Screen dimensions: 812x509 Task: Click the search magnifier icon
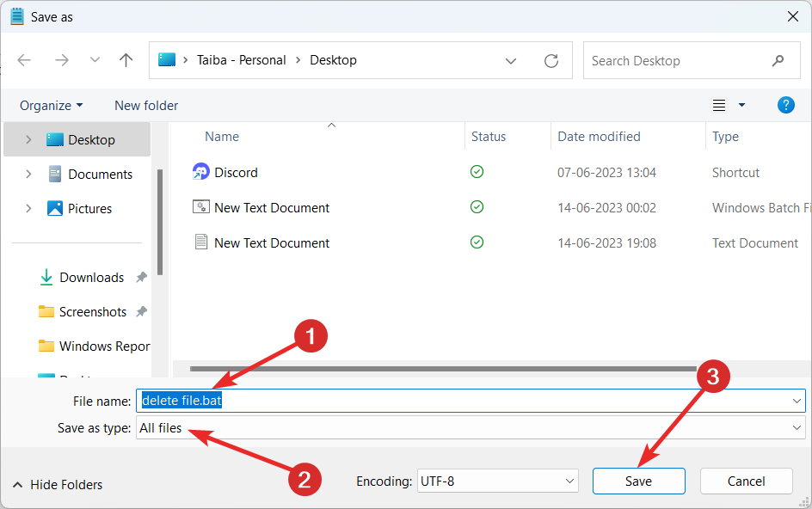(778, 60)
